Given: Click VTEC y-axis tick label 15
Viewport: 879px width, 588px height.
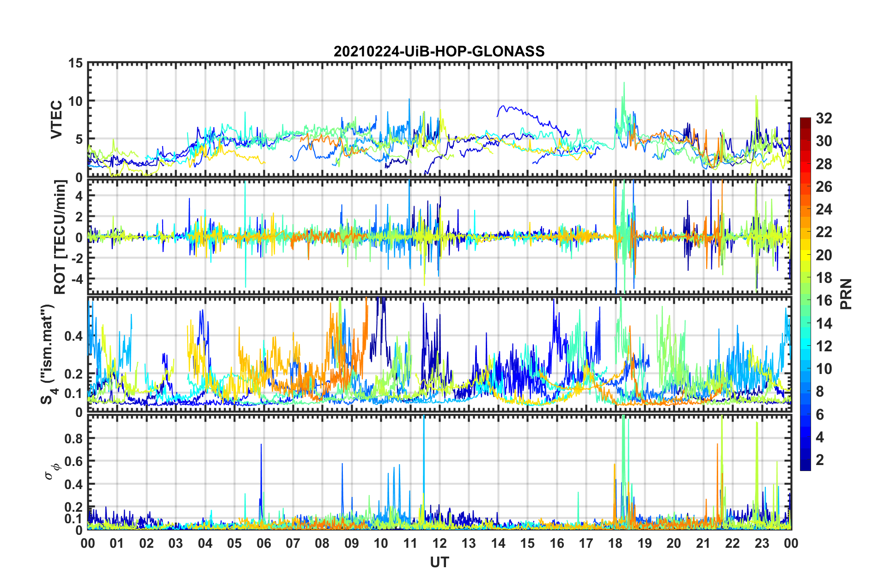Looking at the screenshot, I should 75,63.
